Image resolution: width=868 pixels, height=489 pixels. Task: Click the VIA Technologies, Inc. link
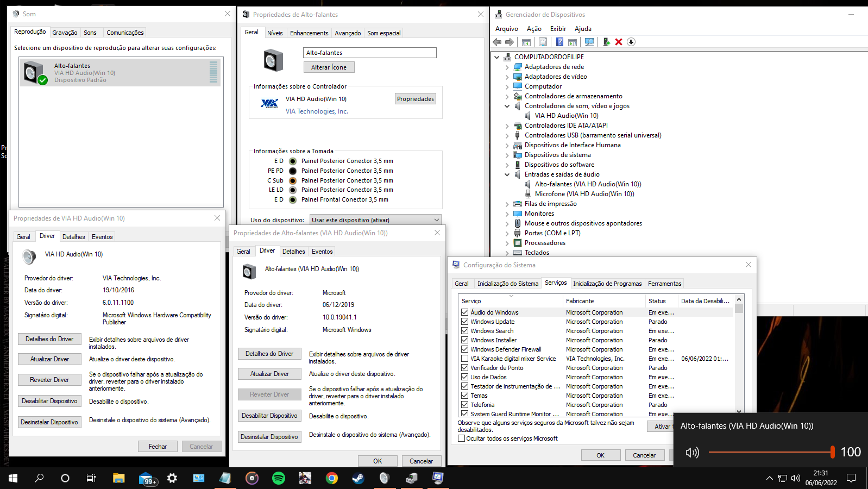click(x=317, y=111)
